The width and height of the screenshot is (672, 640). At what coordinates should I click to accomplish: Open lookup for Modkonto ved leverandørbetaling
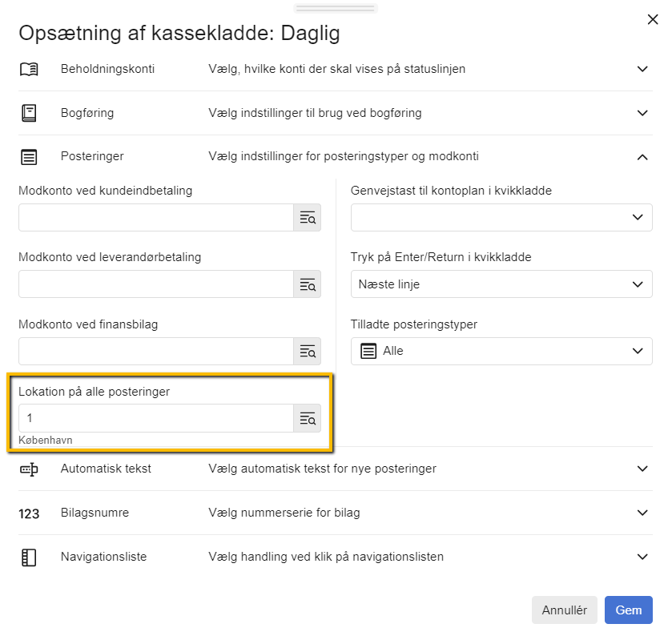(308, 284)
